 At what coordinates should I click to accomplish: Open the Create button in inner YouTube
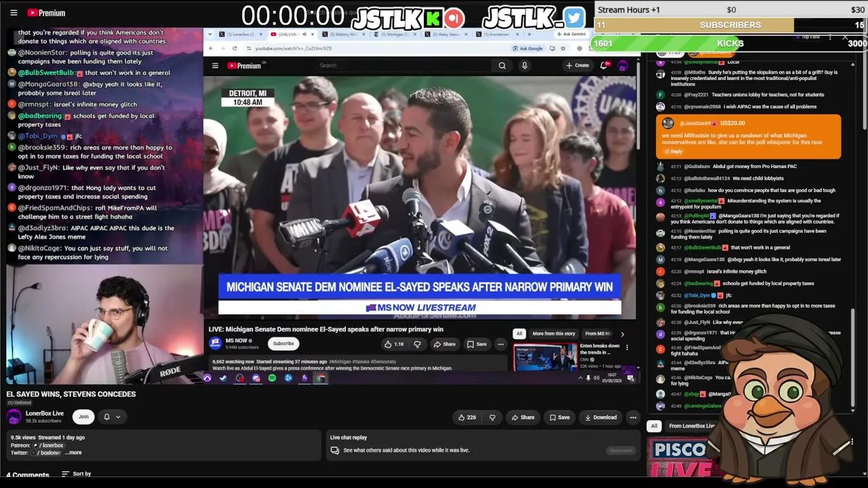(x=578, y=66)
